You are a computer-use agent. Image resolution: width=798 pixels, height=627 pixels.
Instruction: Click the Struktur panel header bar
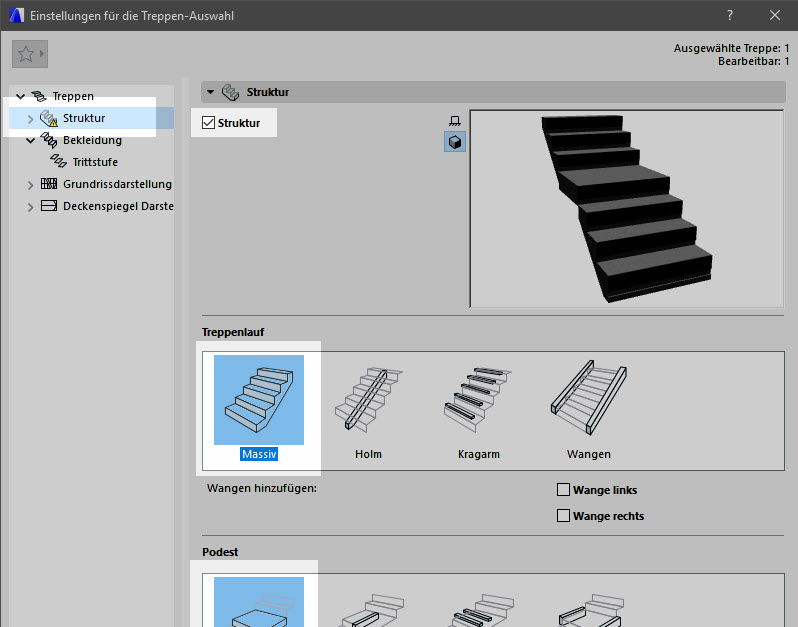click(x=493, y=92)
